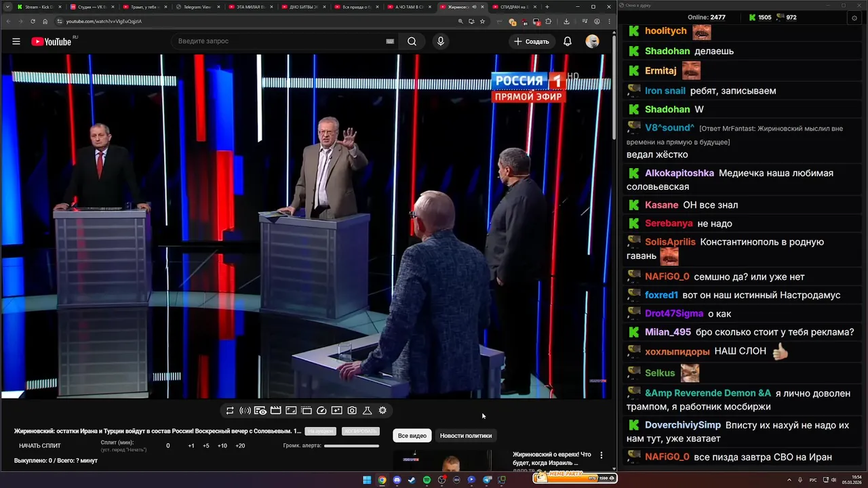This screenshot has height=488, width=868.
Task: Open the YouTube account avatar menu
Action: (x=592, y=41)
